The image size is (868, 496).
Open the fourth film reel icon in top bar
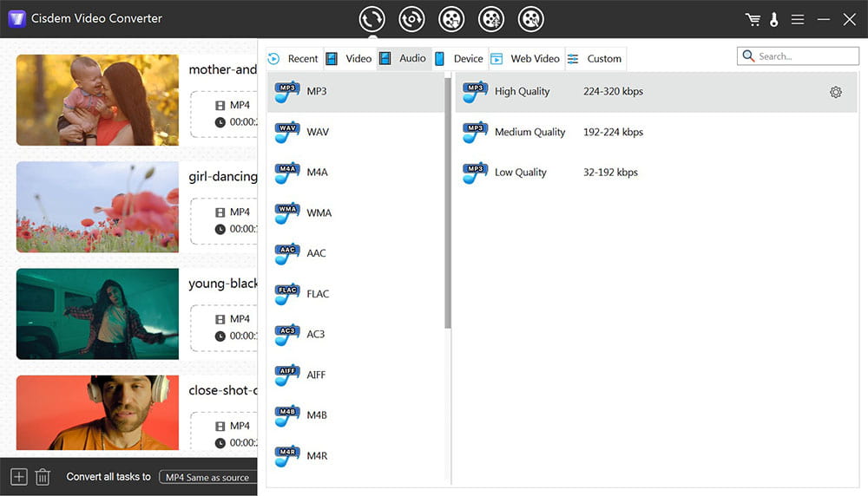tap(491, 18)
